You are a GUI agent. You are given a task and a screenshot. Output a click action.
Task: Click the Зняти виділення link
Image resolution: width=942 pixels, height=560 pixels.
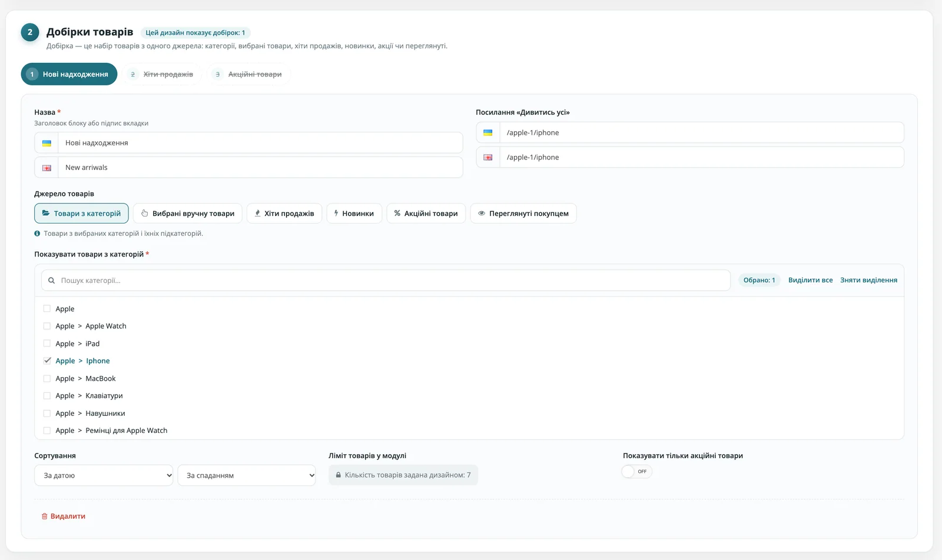(868, 280)
